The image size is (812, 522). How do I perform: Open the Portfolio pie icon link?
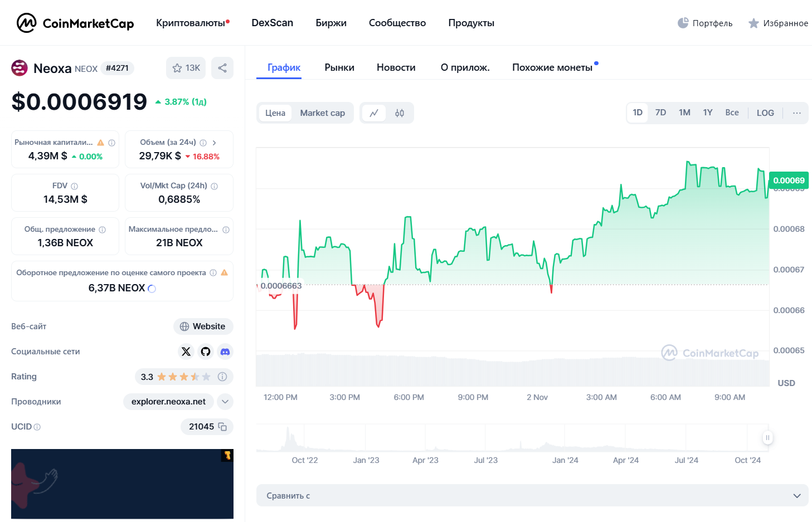[704, 23]
